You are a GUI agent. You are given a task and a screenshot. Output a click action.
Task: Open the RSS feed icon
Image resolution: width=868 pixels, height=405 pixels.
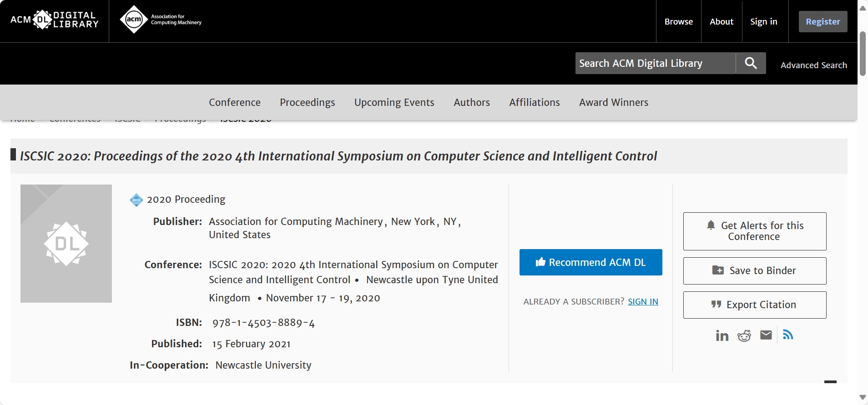click(788, 335)
